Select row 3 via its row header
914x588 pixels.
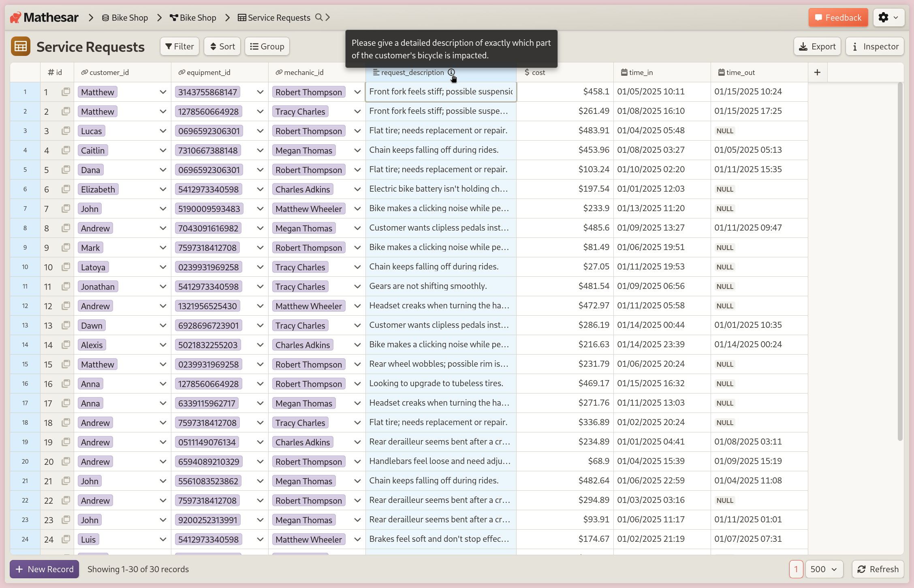pyautogui.click(x=25, y=131)
